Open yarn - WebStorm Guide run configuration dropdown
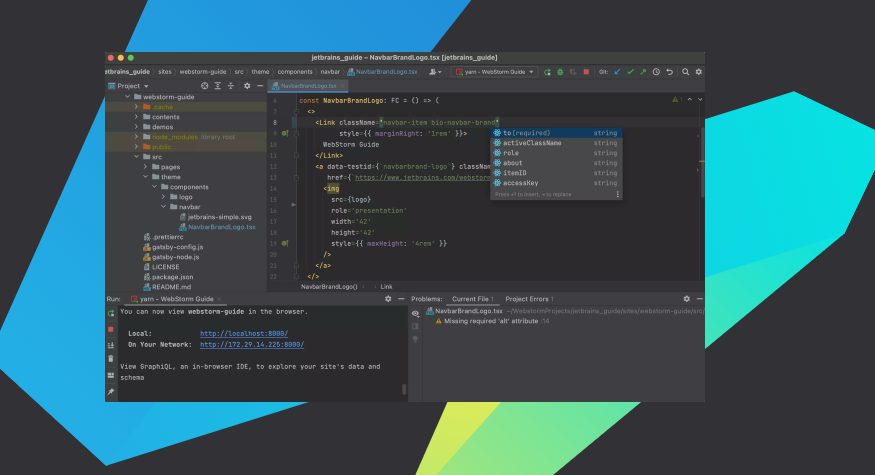 [494, 72]
